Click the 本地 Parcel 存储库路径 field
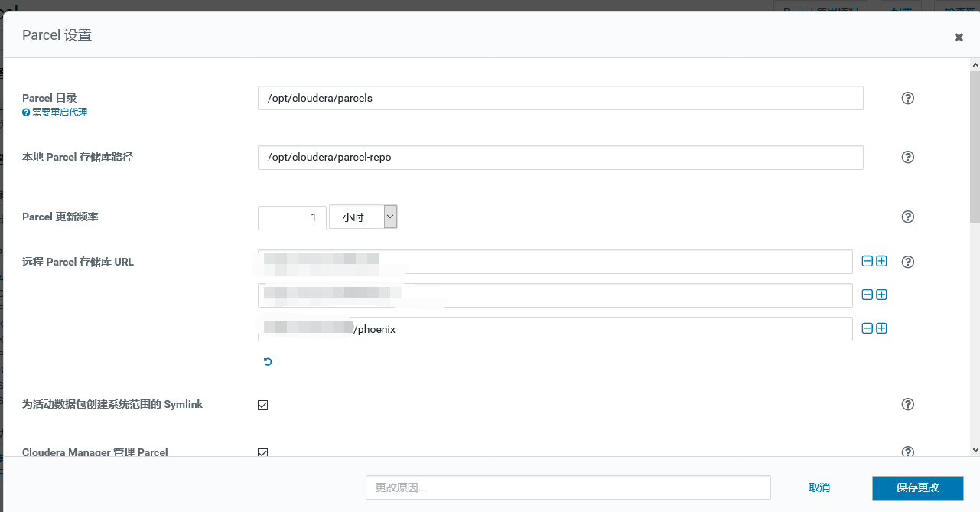 pyautogui.click(x=561, y=157)
